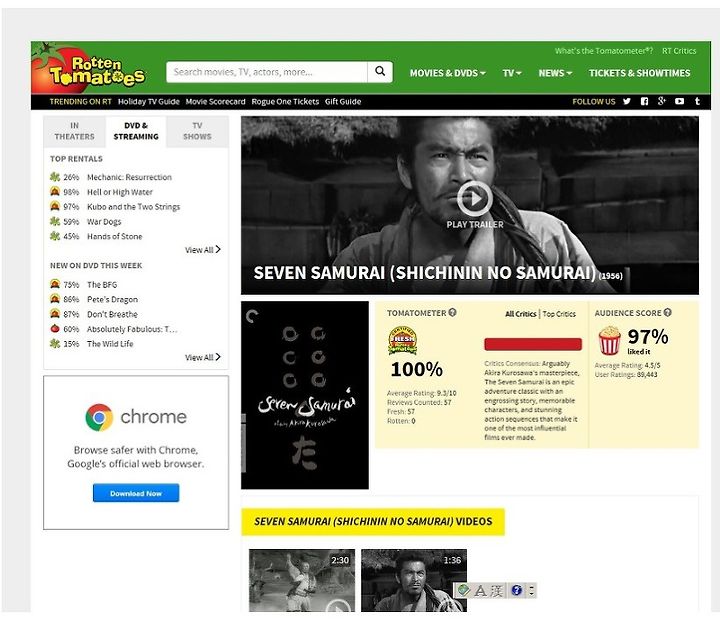720x620 pixels.
Task: Click the popcorn audience score icon
Action: coord(609,340)
